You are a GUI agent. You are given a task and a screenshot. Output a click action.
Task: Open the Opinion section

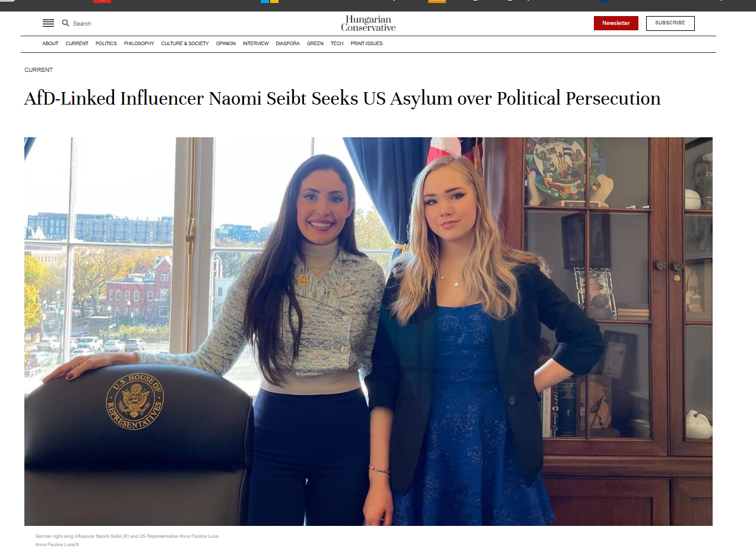point(226,43)
